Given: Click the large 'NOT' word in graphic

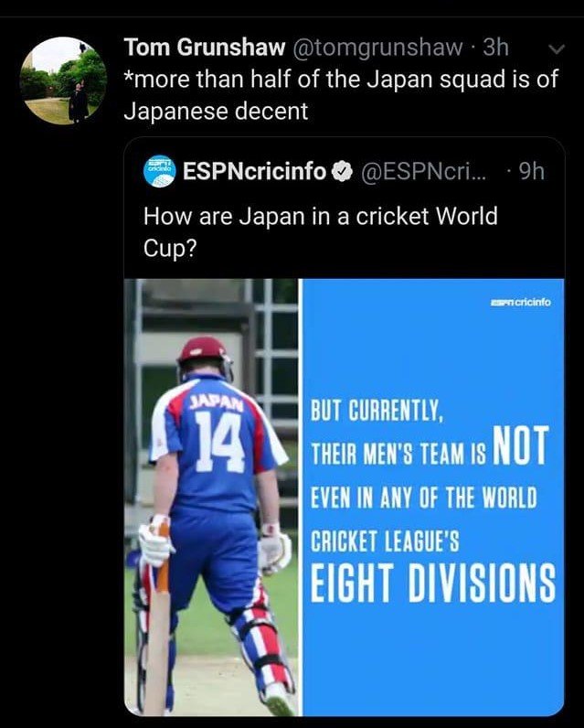Looking at the screenshot, I should point(519,445).
